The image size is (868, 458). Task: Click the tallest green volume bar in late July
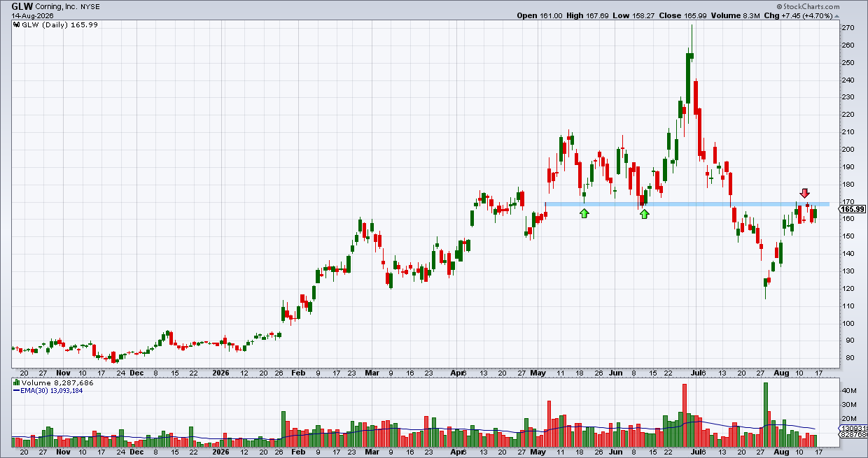point(766,415)
